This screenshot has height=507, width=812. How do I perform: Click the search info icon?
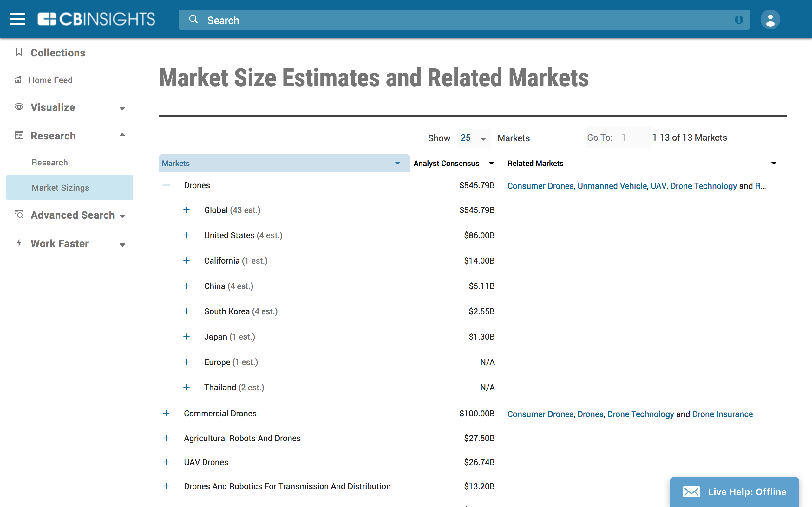739,20
